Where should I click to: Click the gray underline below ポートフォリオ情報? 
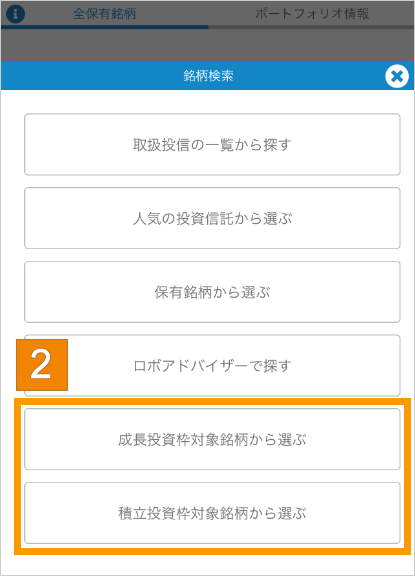[x=311, y=27]
